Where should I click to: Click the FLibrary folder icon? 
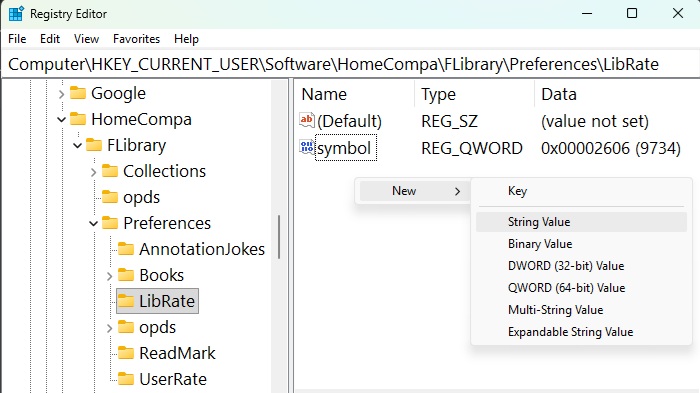coord(94,145)
